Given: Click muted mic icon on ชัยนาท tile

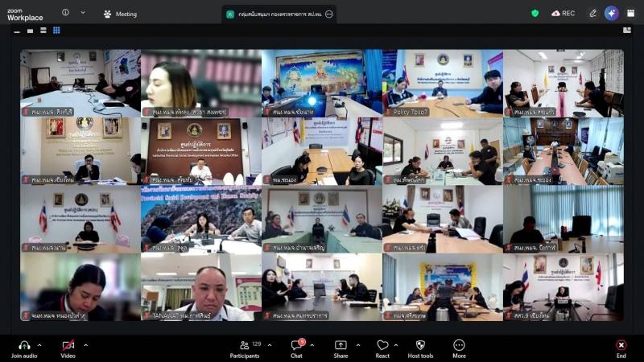Looking at the screenshot, I should [x=268, y=112].
